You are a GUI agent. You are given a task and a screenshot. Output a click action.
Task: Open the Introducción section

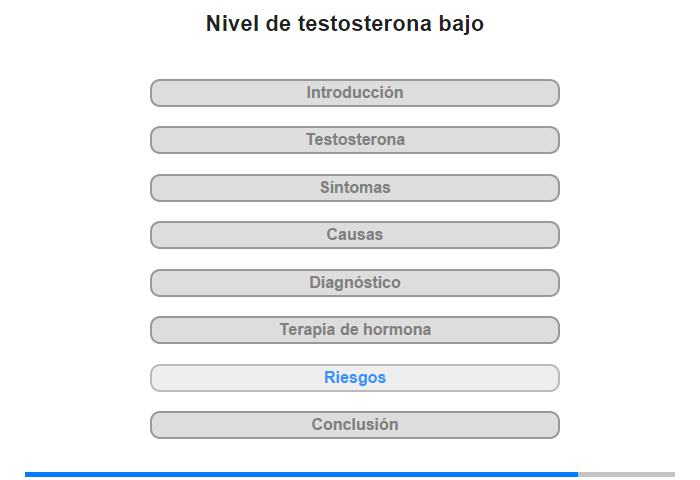tap(355, 93)
